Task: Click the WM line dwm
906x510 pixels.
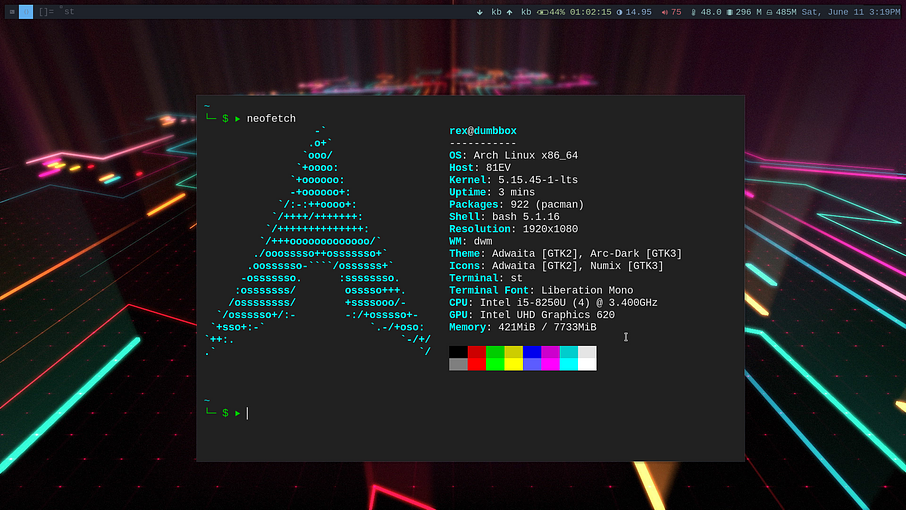Action: tap(471, 241)
